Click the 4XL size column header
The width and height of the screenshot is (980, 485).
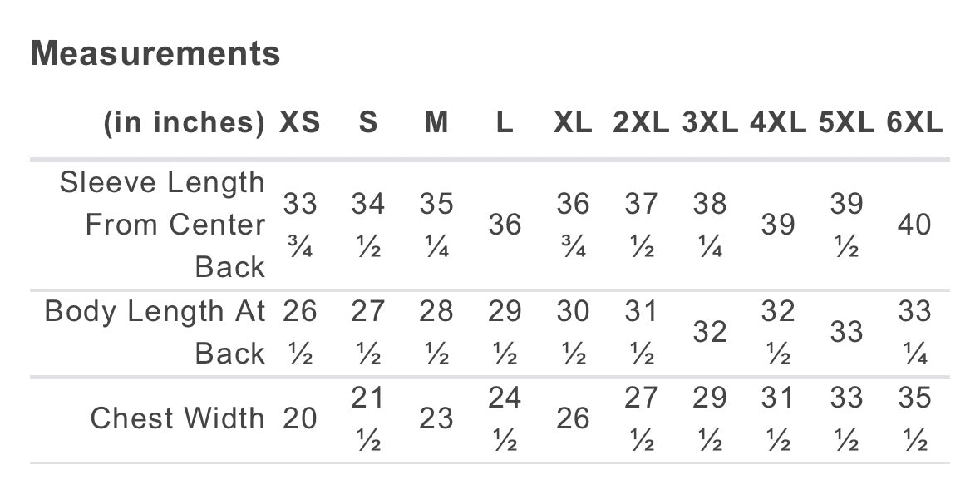777,123
